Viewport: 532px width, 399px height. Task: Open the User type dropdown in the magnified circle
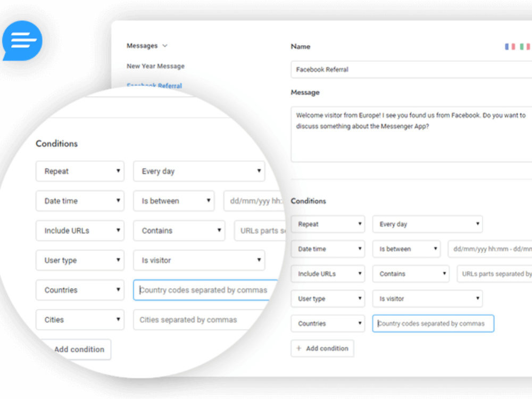pyautogui.click(x=80, y=260)
